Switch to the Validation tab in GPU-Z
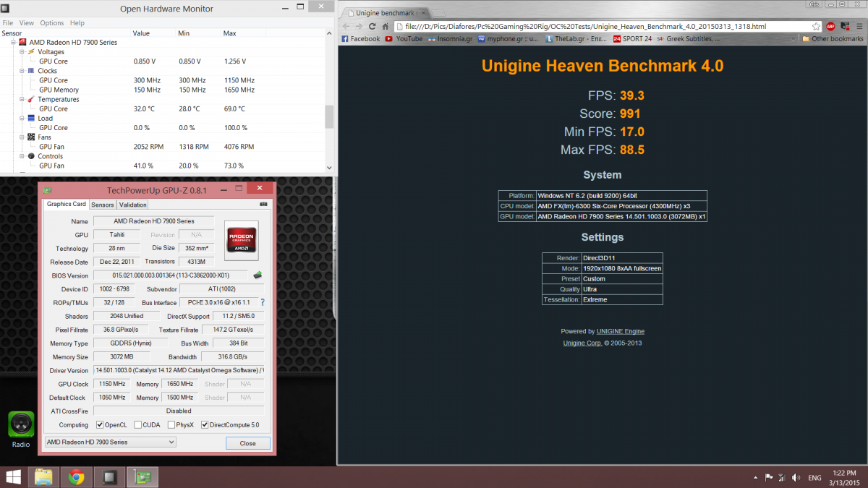Viewport: 868px width, 488px height. [x=132, y=205]
